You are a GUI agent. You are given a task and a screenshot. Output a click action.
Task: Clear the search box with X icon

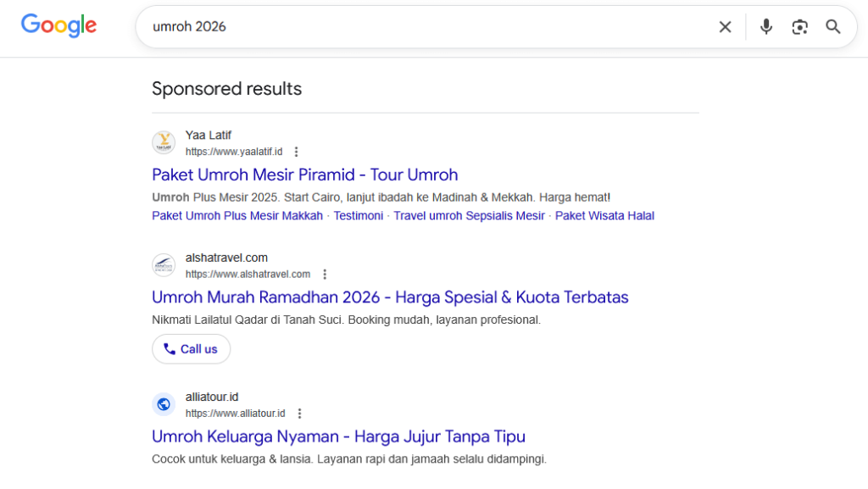pos(725,27)
